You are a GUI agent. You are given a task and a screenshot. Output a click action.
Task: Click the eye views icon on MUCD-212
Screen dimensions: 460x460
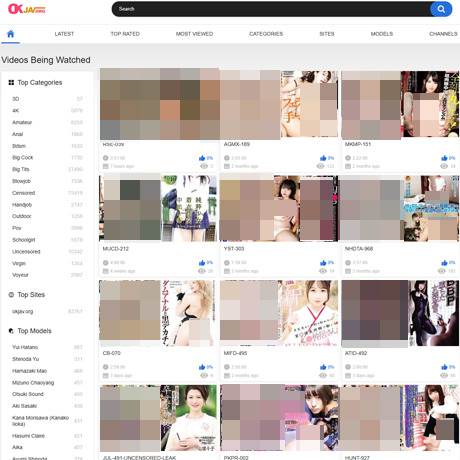click(202, 271)
